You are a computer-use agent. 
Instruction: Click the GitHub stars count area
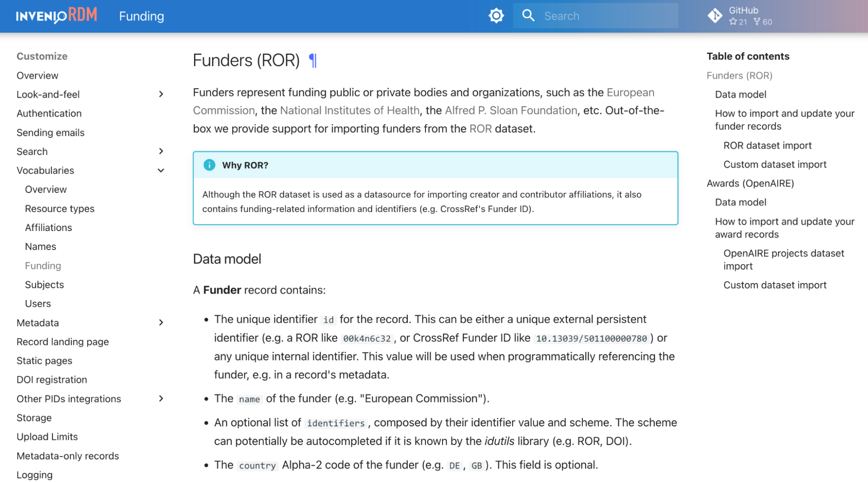(736, 21)
